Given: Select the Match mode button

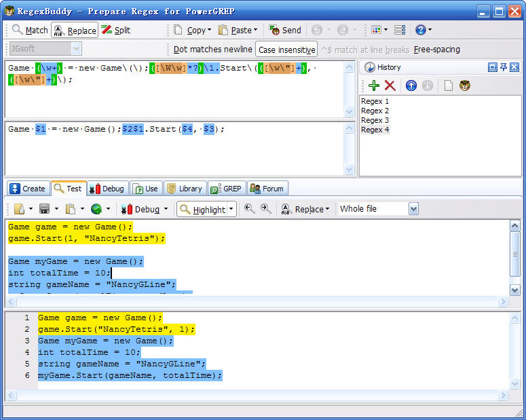Looking at the screenshot, I should [x=30, y=30].
